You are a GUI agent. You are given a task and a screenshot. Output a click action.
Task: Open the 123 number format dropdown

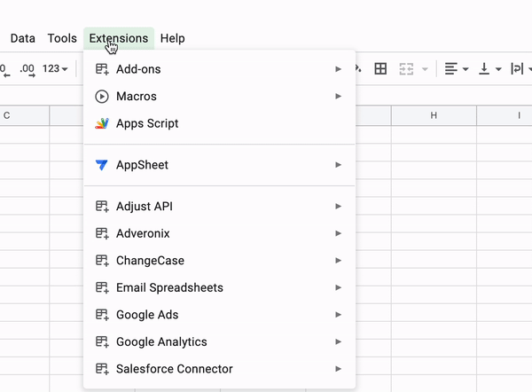coord(55,69)
